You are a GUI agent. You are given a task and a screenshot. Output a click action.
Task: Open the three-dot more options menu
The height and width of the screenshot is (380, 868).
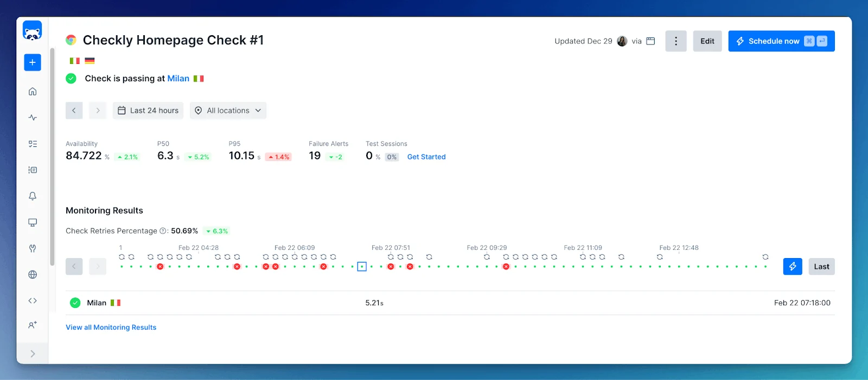676,41
